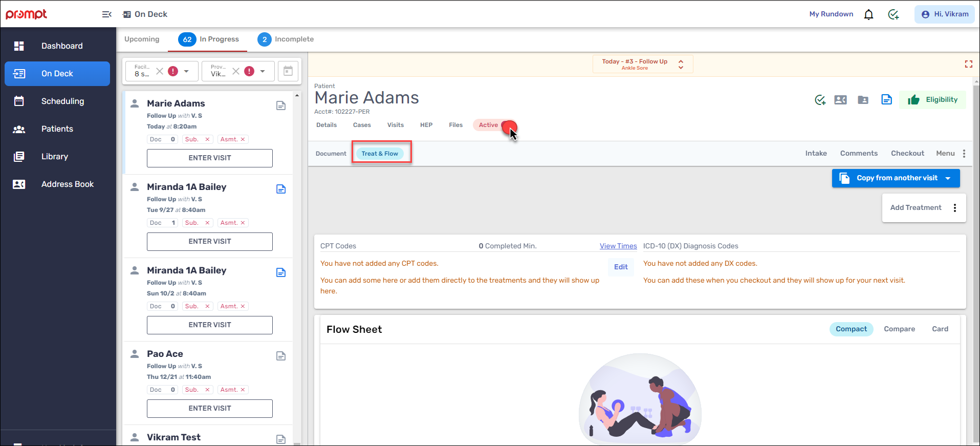Open the calendar date picker icon
This screenshot has height=446, width=980.
[288, 71]
